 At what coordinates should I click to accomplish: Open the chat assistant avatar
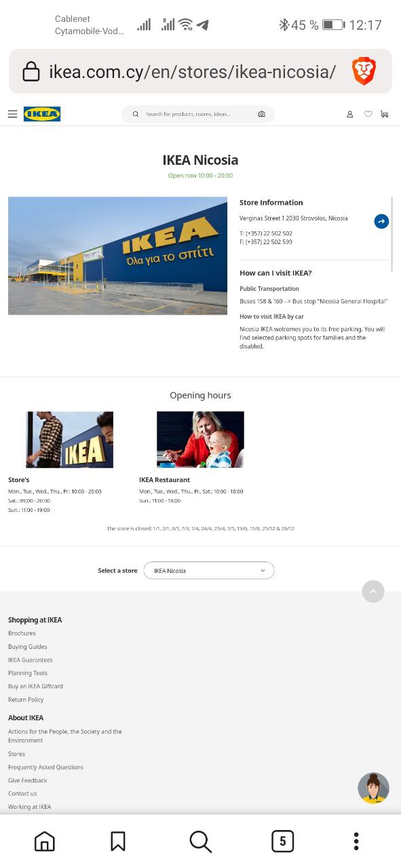tap(373, 788)
